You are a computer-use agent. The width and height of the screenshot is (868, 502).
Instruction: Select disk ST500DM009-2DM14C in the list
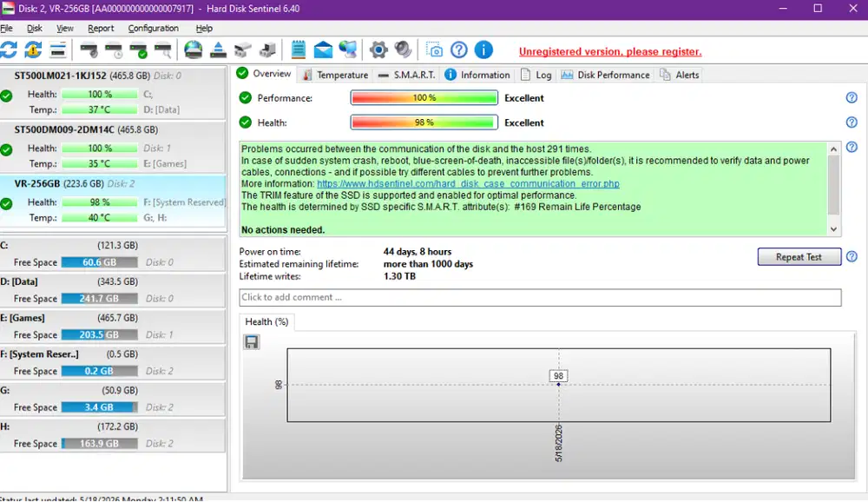[x=112, y=147]
